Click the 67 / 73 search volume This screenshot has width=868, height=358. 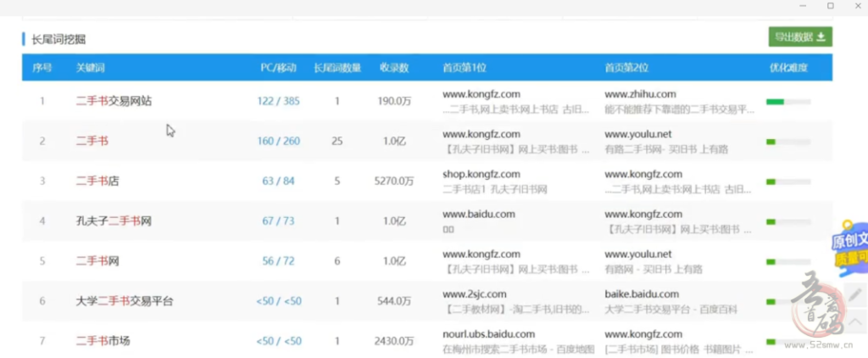(278, 221)
